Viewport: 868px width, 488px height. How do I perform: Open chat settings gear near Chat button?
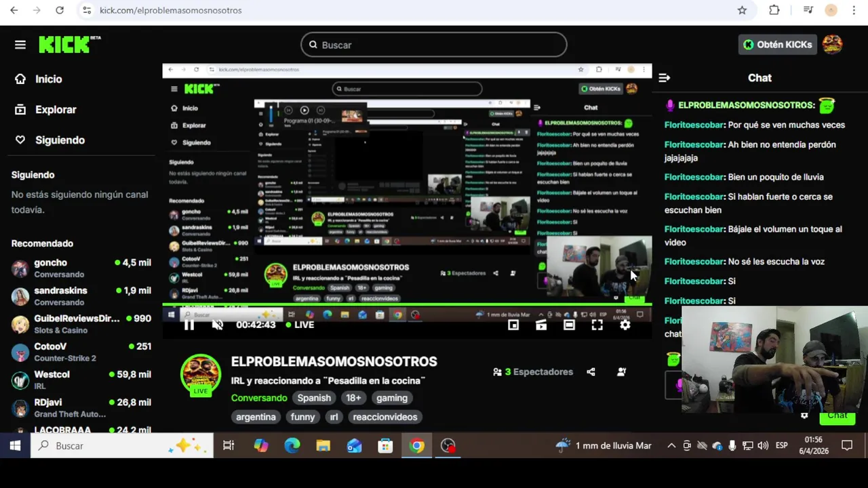click(x=805, y=416)
